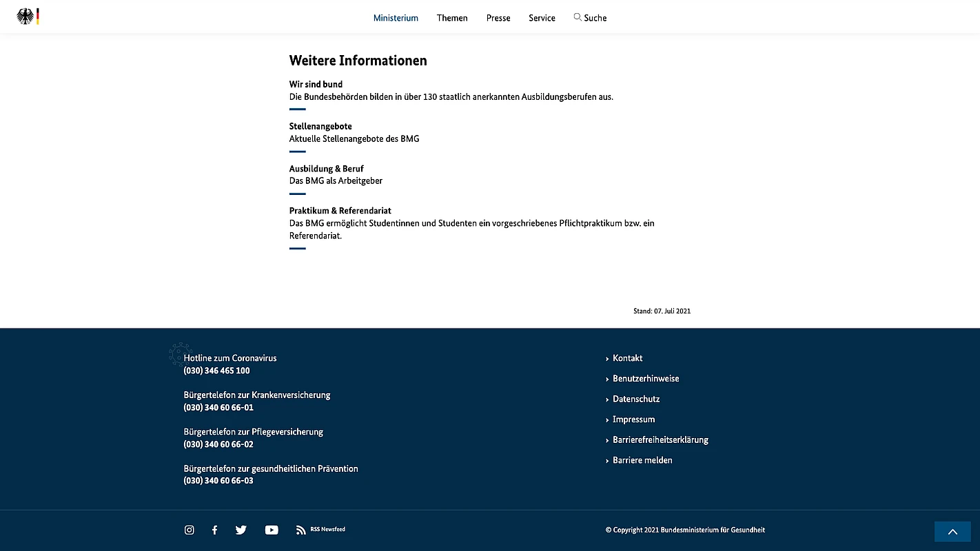Image resolution: width=980 pixels, height=551 pixels.
Task: Open the YouTube icon in footer
Action: coord(272,530)
